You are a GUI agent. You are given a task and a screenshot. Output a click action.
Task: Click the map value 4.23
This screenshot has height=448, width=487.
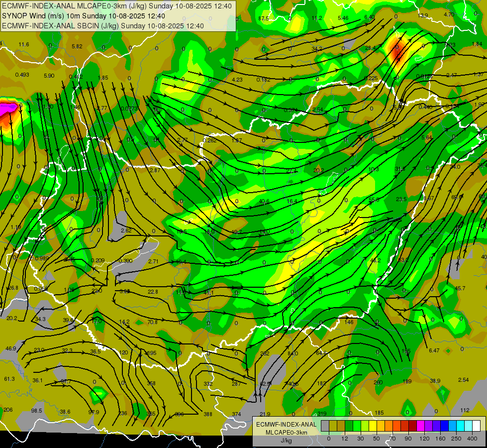(x=237, y=80)
